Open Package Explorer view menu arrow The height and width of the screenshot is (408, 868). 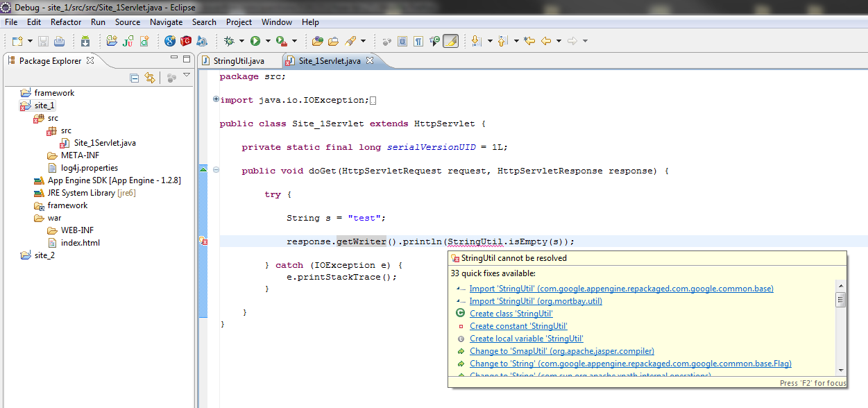pyautogui.click(x=187, y=76)
